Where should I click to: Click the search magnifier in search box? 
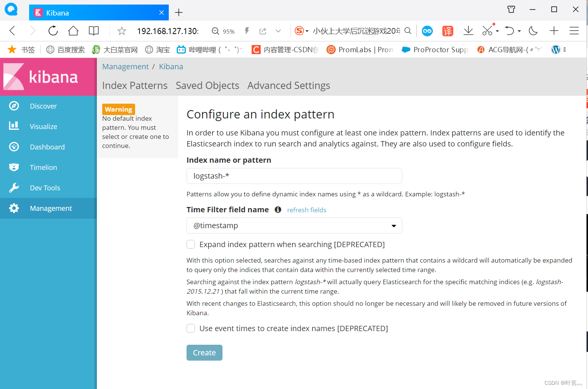pyautogui.click(x=408, y=31)
